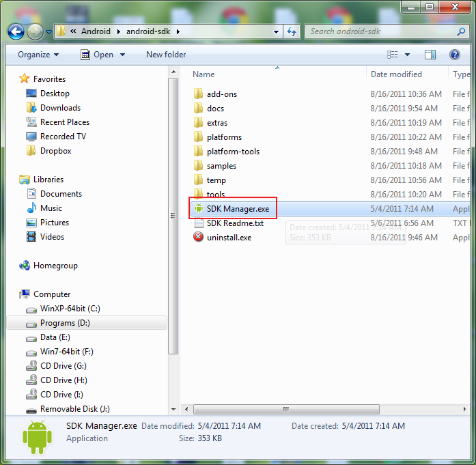Click the Music library note icon
Image resolution: width=476 pixels, height=465 pixels.
(x=31, y=208)
